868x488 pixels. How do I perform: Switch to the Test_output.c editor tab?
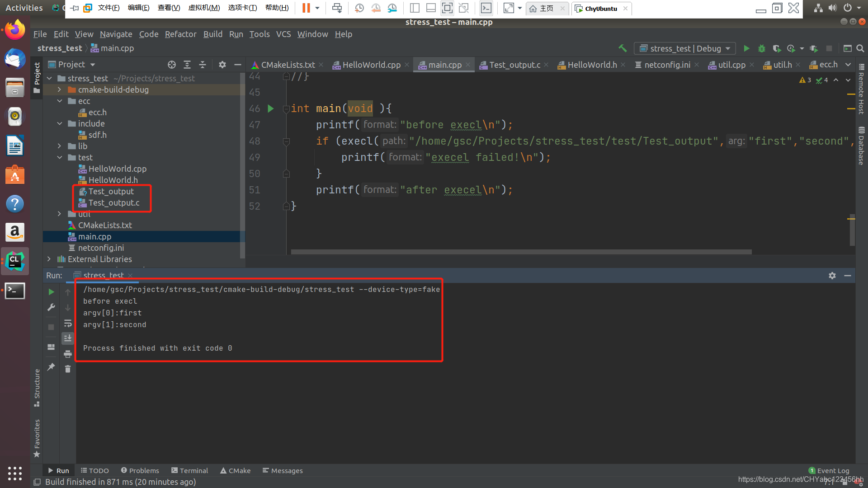(514, 65)
